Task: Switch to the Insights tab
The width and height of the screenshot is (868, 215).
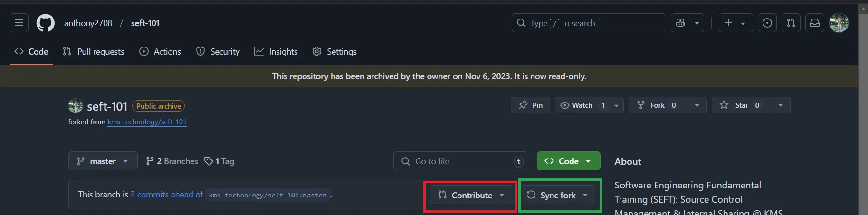Action: 276,51
